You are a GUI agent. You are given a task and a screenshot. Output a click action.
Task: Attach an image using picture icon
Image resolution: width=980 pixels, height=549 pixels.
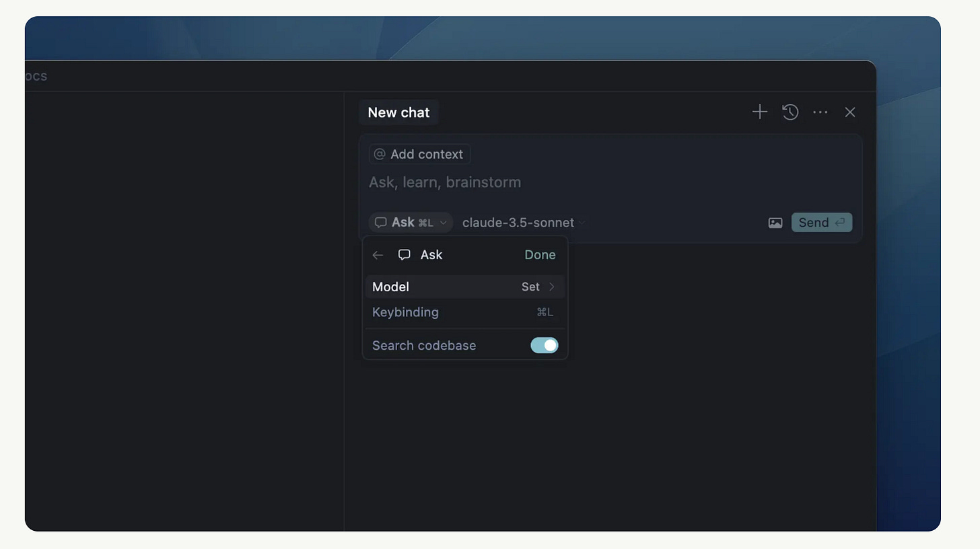click(x=775, y=223)
